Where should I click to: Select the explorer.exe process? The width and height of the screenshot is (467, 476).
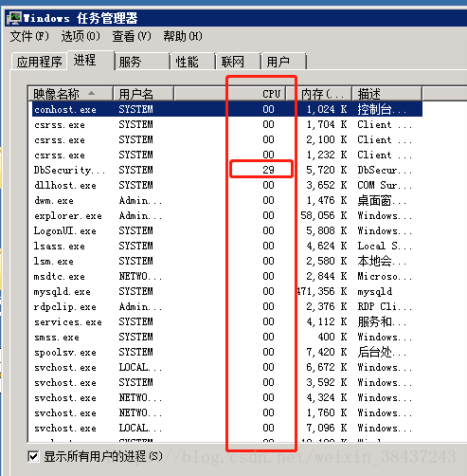[x=227, y=215]
